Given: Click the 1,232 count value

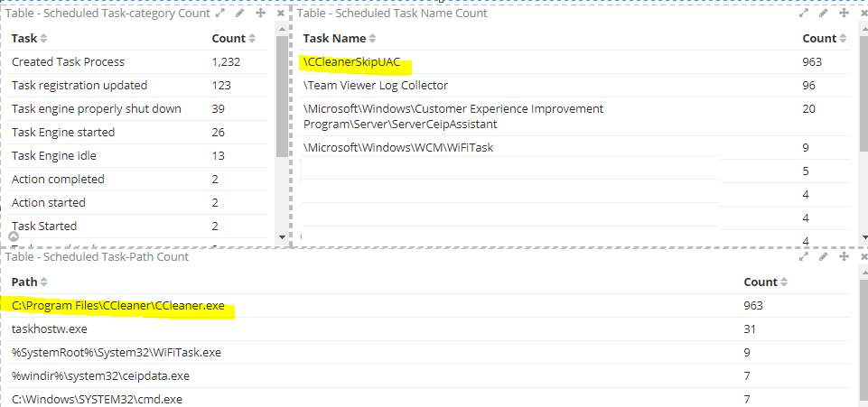Looking at the screenshot, I should [x=226, y=62].
